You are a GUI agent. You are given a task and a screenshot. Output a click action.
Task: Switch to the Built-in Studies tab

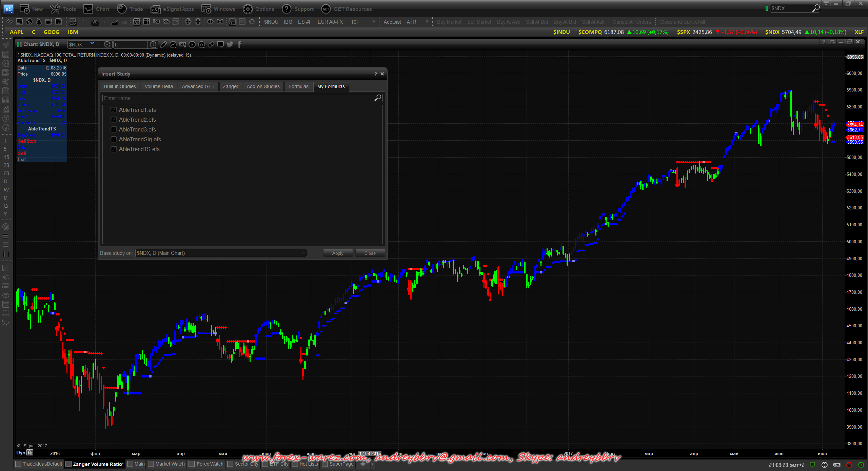point(120,86)
